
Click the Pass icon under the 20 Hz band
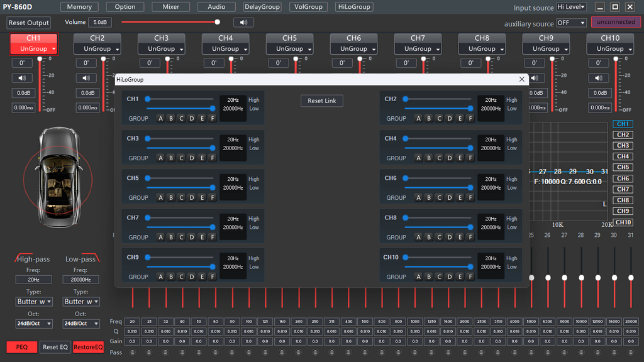pos(133,353)
